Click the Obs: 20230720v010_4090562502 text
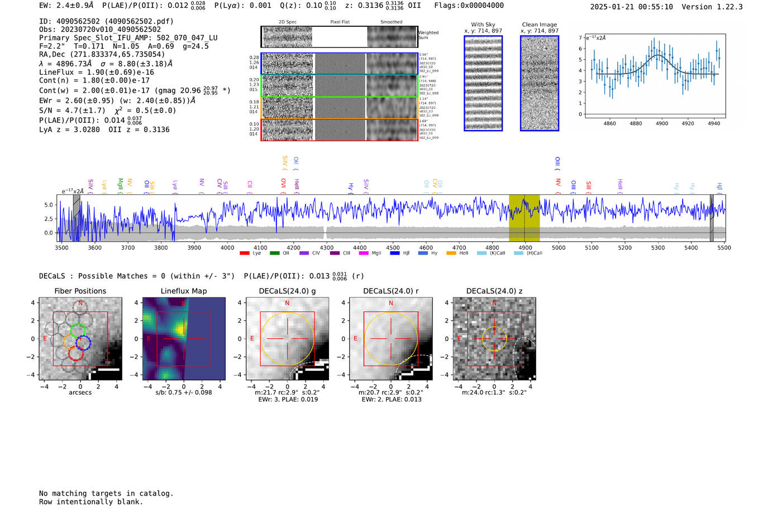The height and width of the screenshot is (532, 782). (100, 30)
